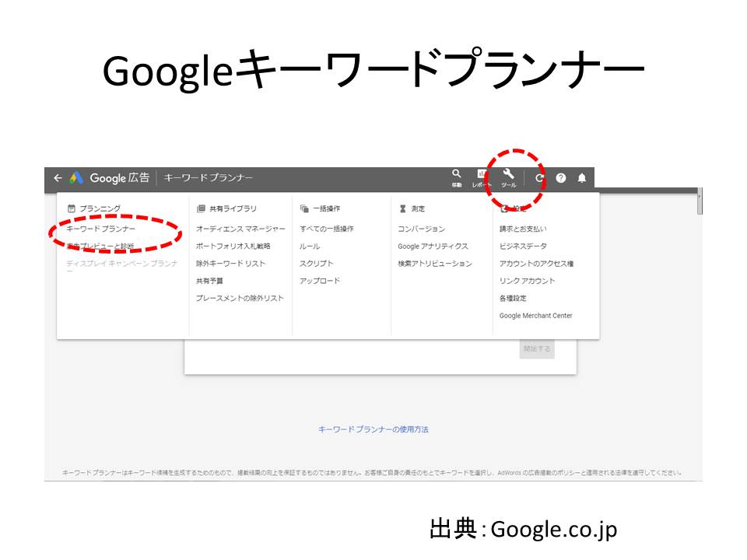The image size is (747, 560).
Task: Click the 測定 column heading
Action: click(x=418, y=208)
